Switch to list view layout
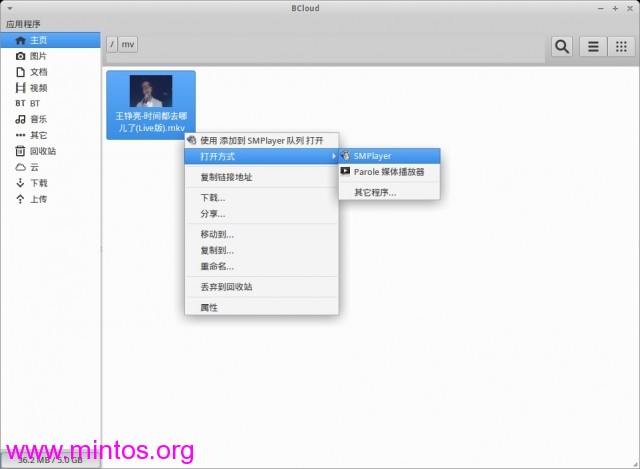Screen dimensions: 640x469 tap(593, 47)
